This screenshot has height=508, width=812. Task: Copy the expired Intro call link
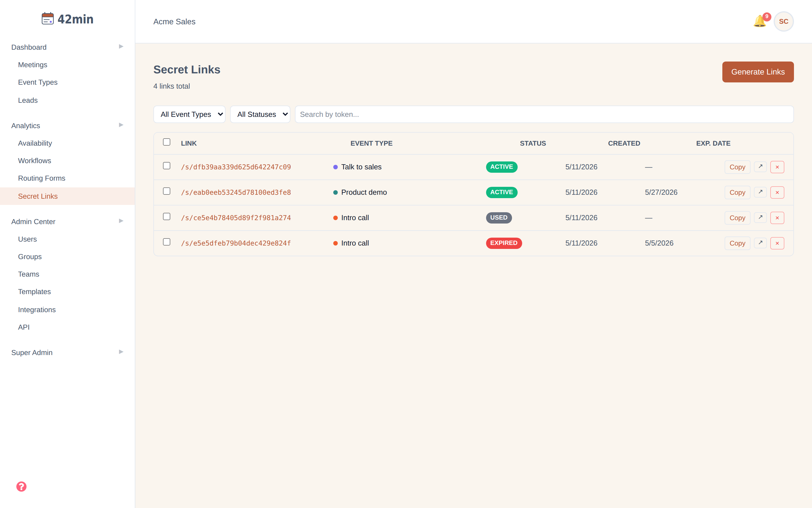point(737,243)
